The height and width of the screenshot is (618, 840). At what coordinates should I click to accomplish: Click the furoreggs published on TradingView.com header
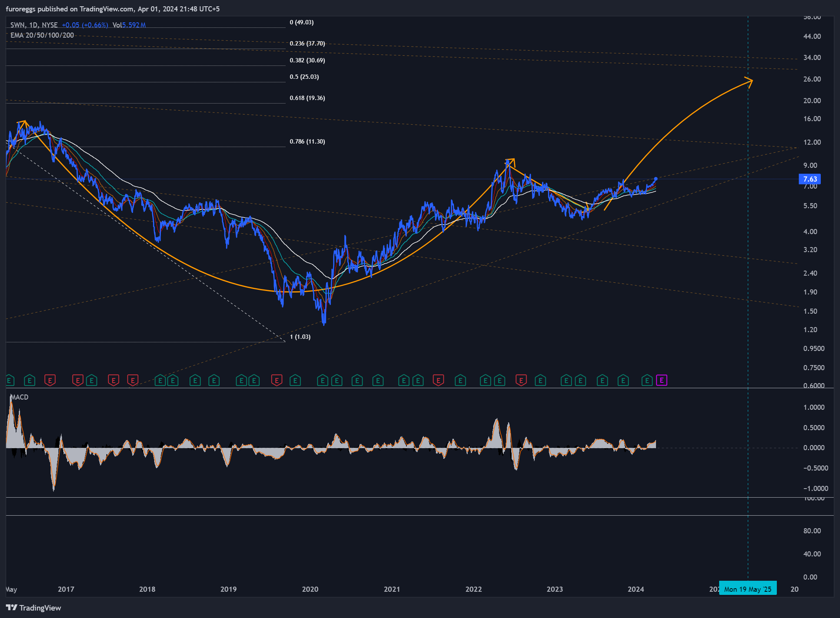click(113, 9)
